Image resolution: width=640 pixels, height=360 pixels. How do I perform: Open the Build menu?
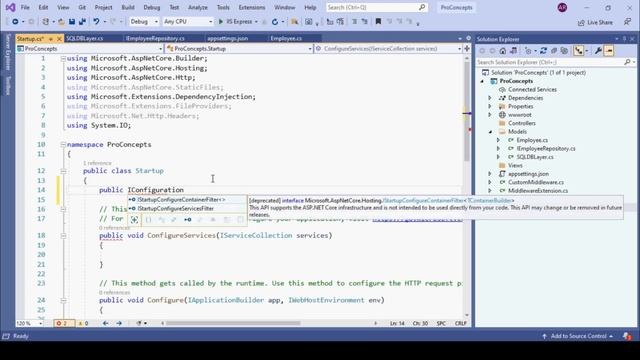(128, 7)
